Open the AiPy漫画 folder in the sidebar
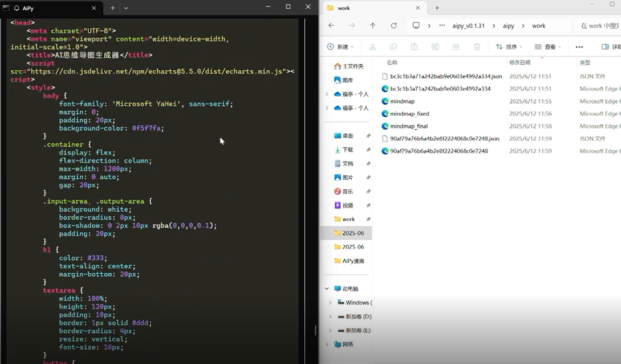 (349, 261)
